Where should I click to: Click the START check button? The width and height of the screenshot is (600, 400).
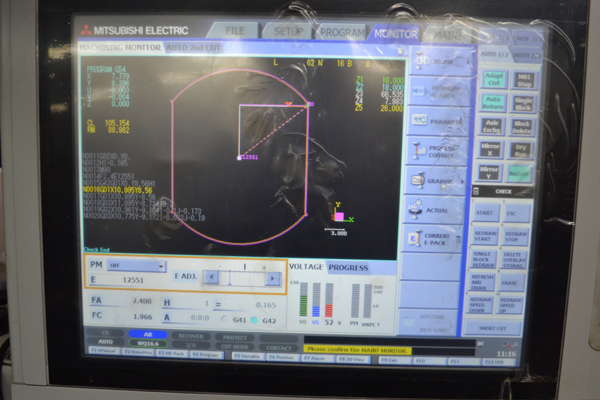pos(484,212)
